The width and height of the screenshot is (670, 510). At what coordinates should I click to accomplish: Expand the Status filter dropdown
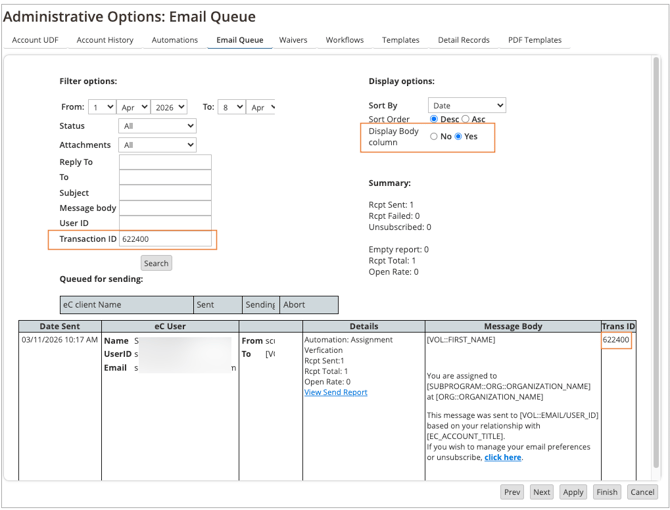click(x=157, y=126)
